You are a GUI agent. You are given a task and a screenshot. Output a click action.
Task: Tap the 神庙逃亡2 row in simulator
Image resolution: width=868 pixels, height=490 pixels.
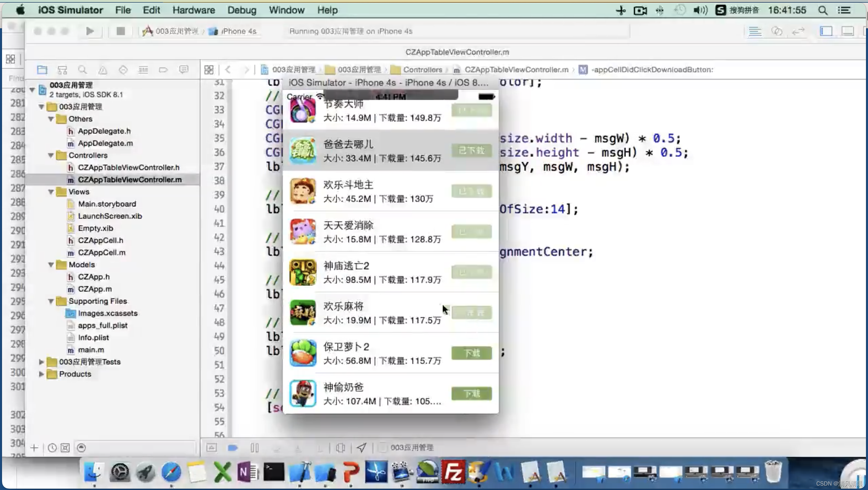click(x=391, y=272)
